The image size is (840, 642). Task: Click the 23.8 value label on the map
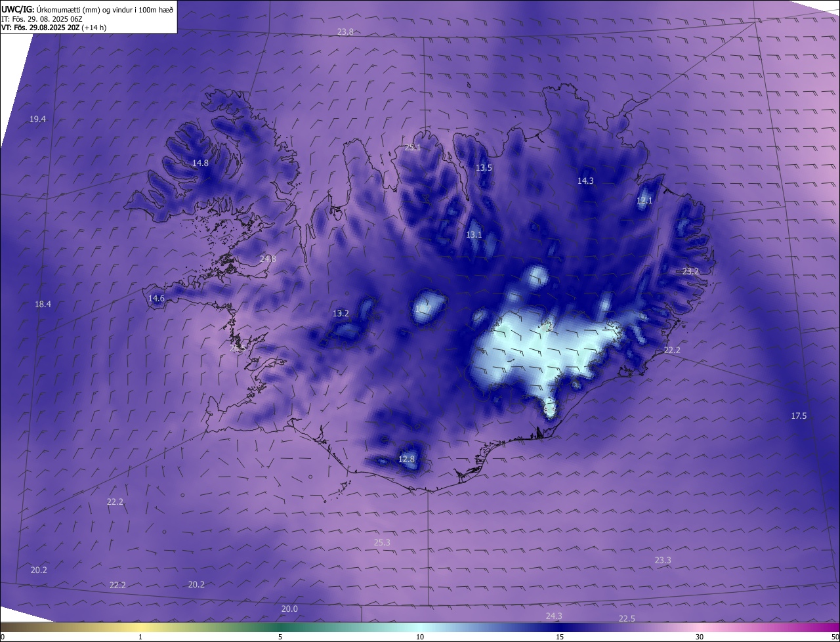(345, 32)
